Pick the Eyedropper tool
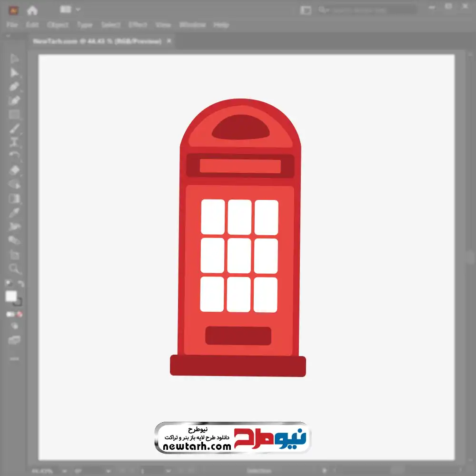Screen dimensions: 476x476 click(x=14, y=212)
